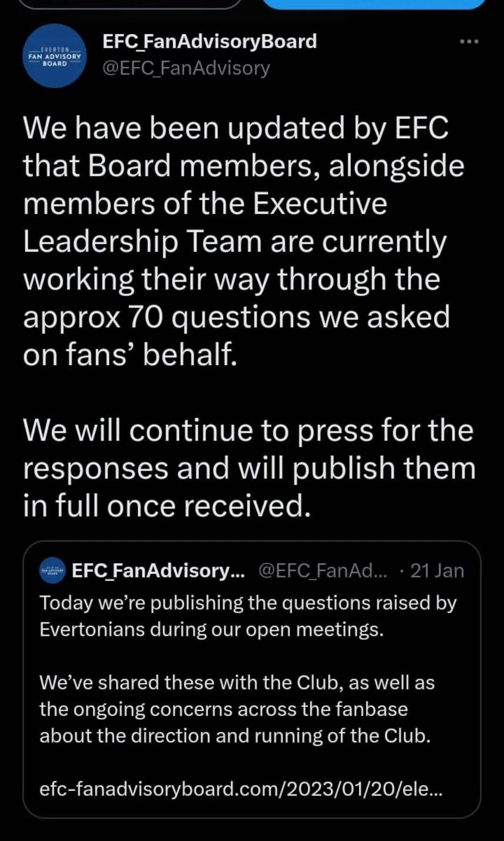Open the three-dot more options menu
Image resolution: width=504 pixels, height=841 pixels.
(469, 42)
